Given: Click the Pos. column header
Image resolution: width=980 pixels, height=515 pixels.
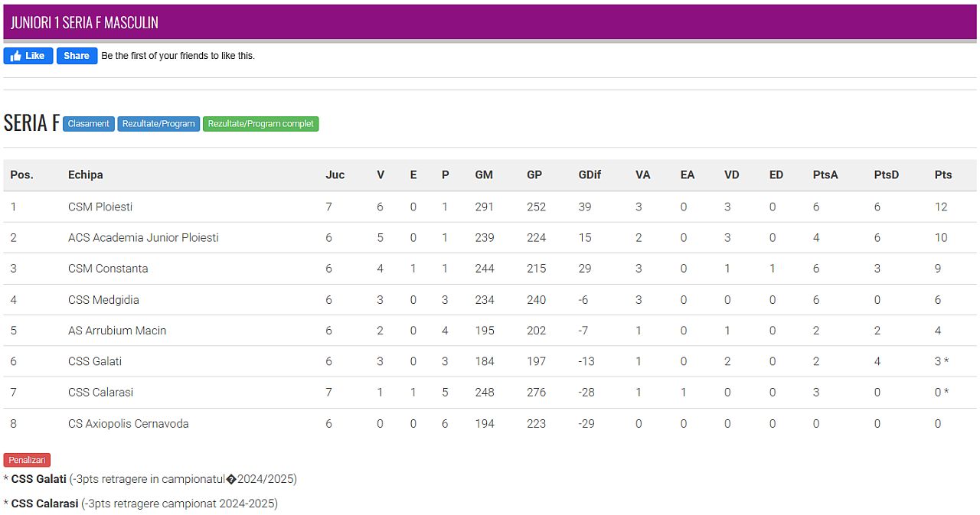Looking at the screenshot, I should tap(21, 174).
